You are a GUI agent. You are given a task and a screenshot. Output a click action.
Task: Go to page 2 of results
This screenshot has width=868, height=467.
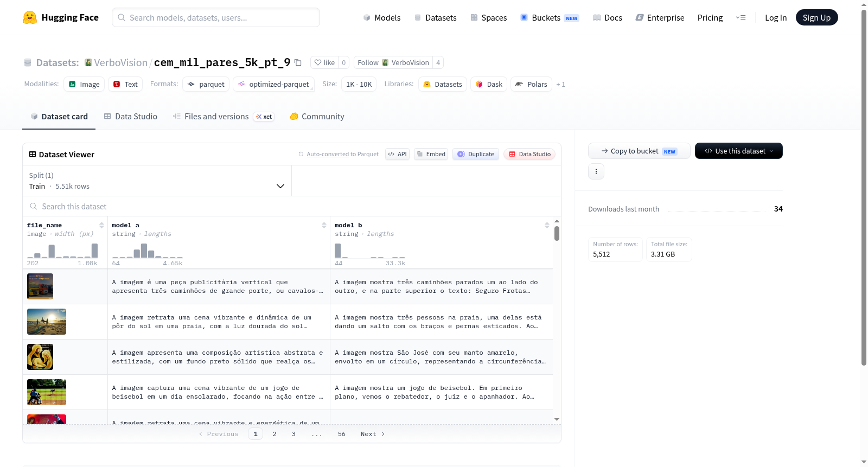click(275, 434)
